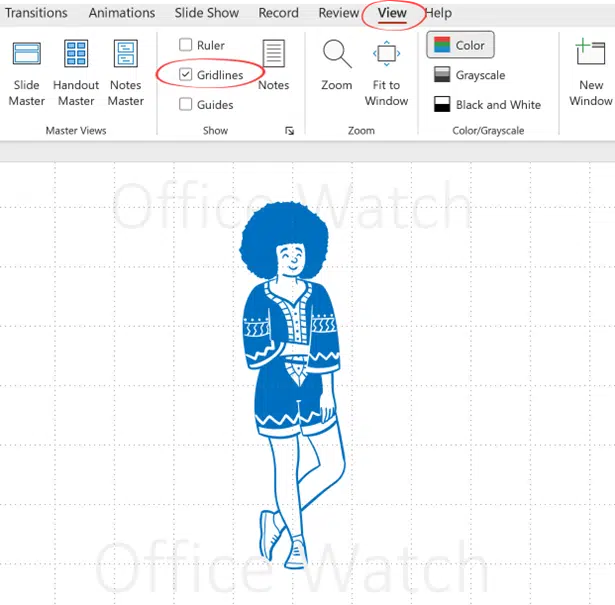Select the View tab

tap(392, 13)
